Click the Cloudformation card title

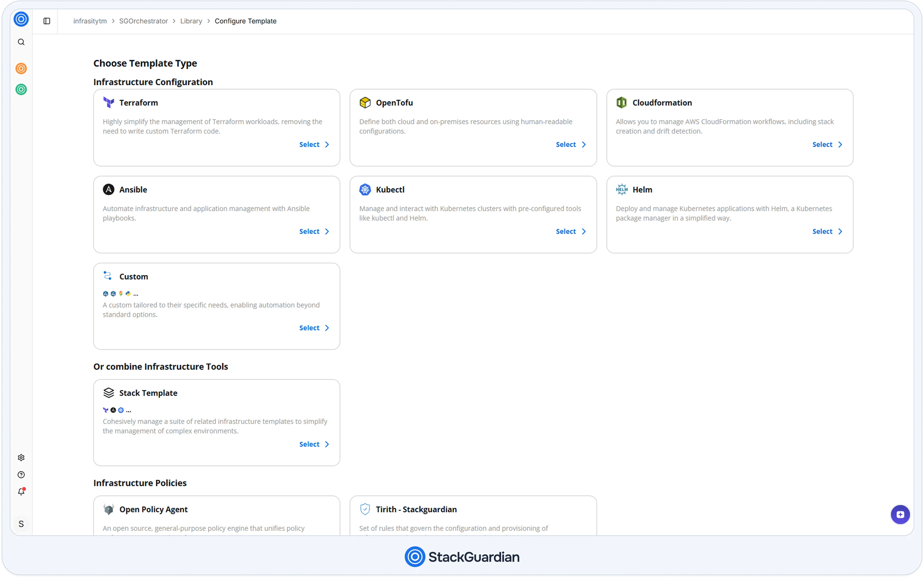pyautogui.click(x=662, y=103)
